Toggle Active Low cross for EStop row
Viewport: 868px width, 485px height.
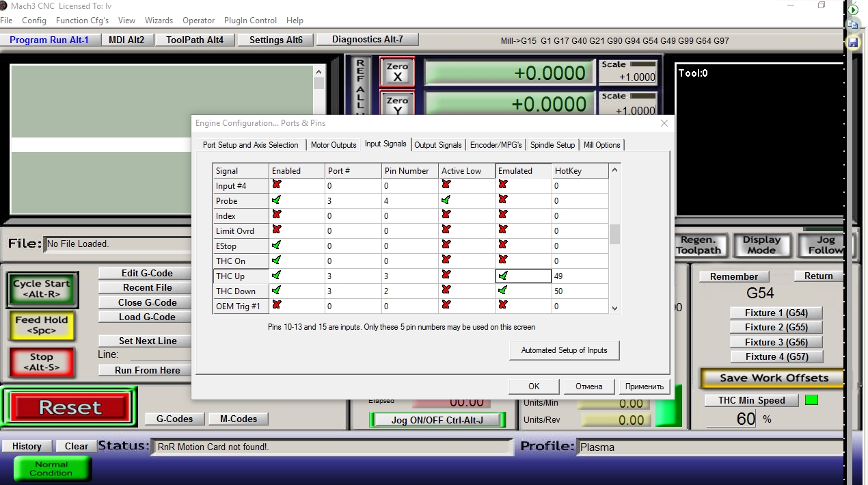point(446,245)
